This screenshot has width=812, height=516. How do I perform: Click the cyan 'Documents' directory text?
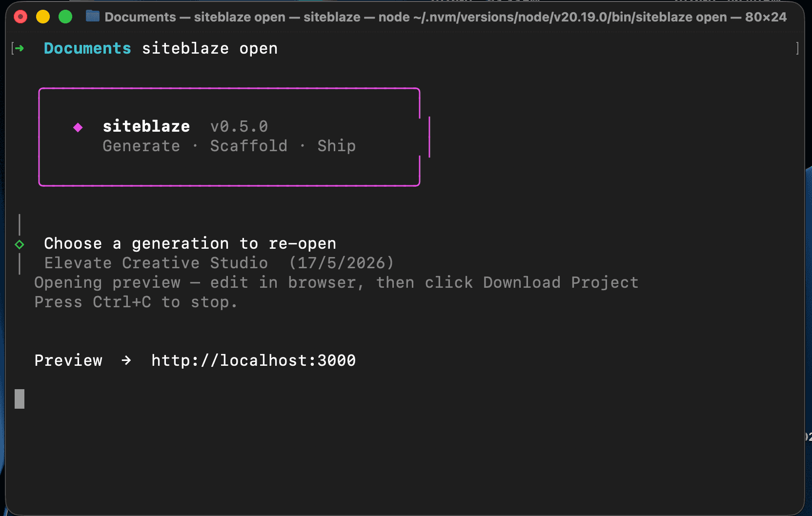pyautogui.click(x=87, y=48)
